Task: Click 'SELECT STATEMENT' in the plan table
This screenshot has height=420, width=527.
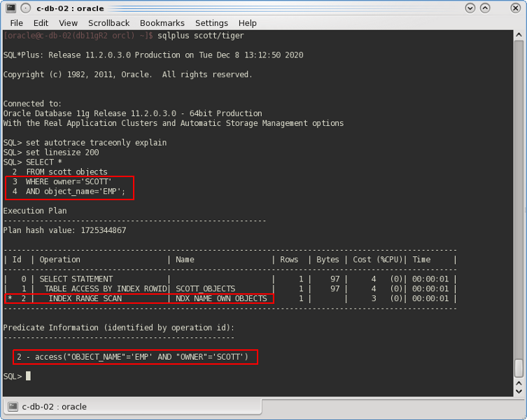Action: (76, 279)
